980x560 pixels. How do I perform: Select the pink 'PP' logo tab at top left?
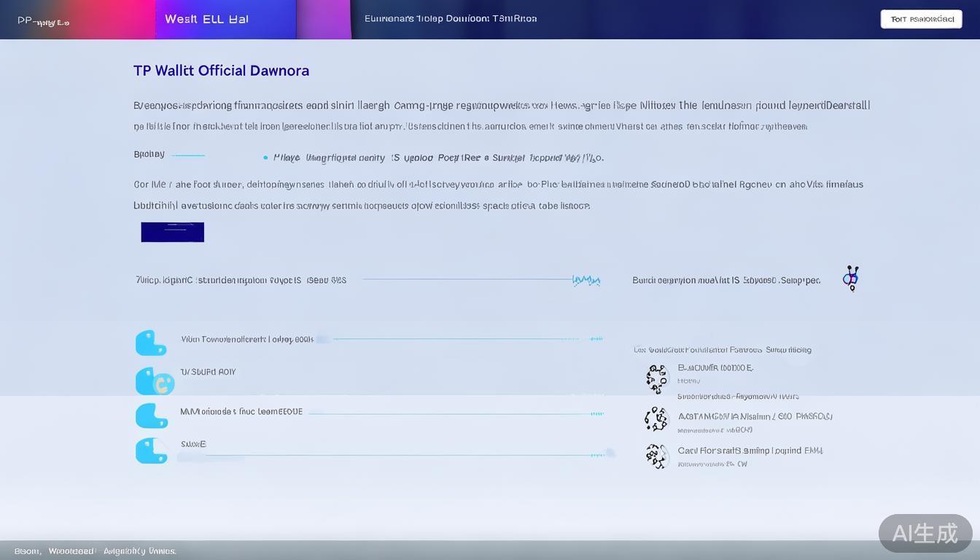pos(44,21)
